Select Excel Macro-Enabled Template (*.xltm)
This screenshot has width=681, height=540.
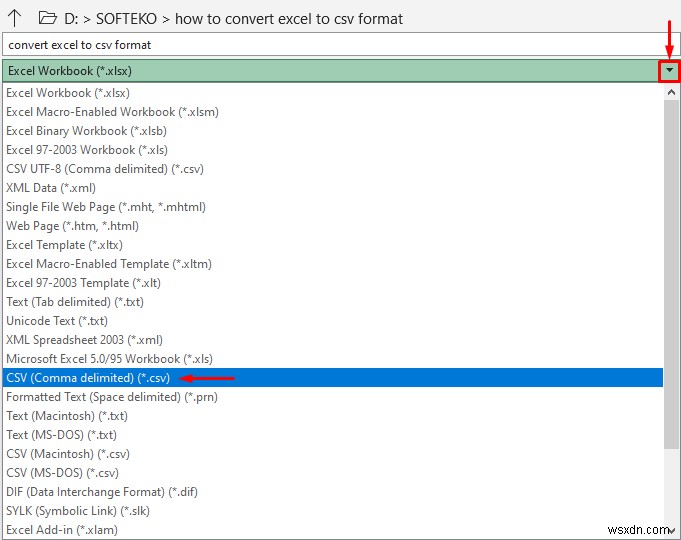click(x=333, y=264)
